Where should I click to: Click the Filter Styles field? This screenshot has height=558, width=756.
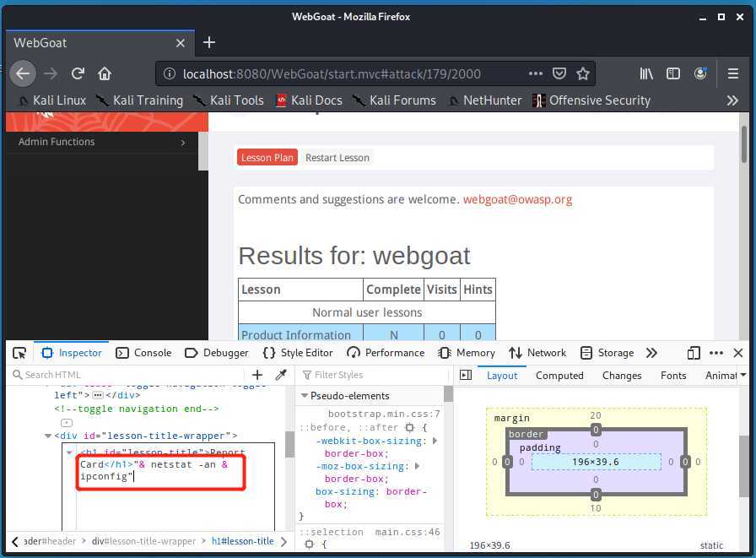click(374, 375)
